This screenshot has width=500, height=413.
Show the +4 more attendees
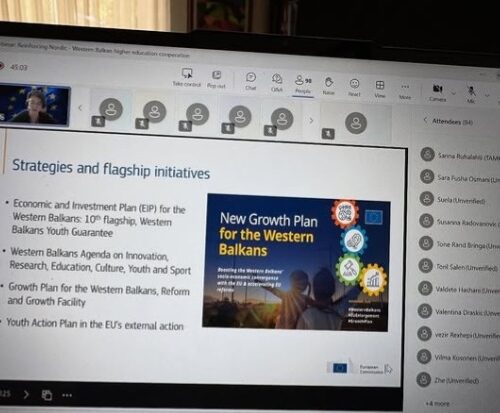pos(437,404)
